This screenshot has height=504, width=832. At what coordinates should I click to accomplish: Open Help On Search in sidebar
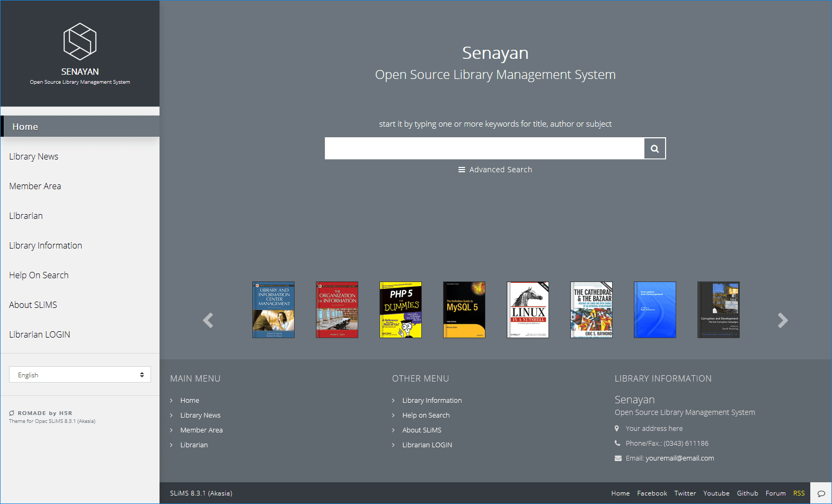tap(39, 275)
